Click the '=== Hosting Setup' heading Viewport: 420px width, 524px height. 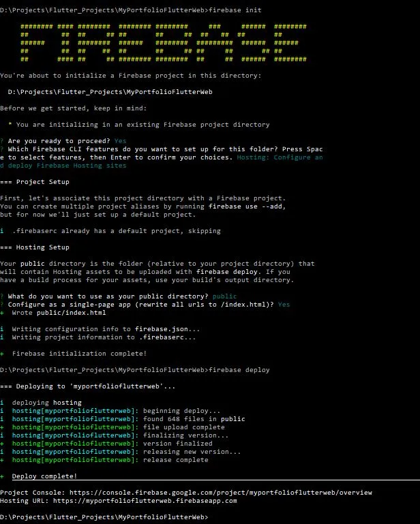(x=35, y=247)
